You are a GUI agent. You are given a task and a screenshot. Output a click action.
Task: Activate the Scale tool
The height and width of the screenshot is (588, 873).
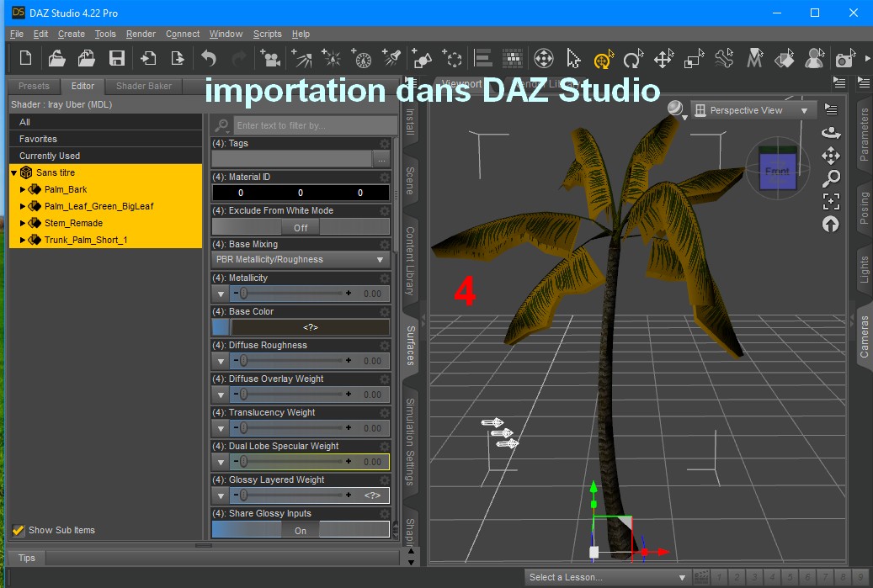[x=694, y=58]
